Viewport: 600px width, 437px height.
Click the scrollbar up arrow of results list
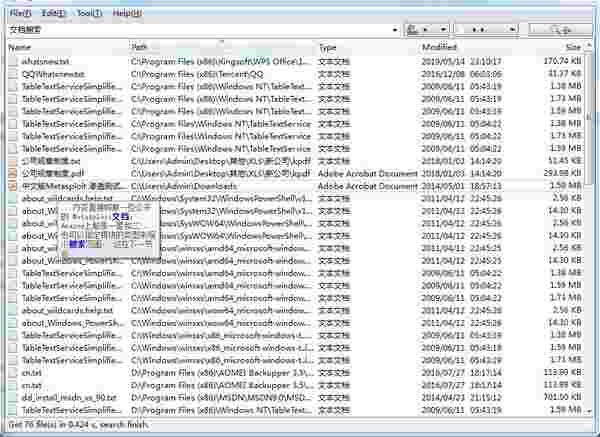tap(589, 45)
